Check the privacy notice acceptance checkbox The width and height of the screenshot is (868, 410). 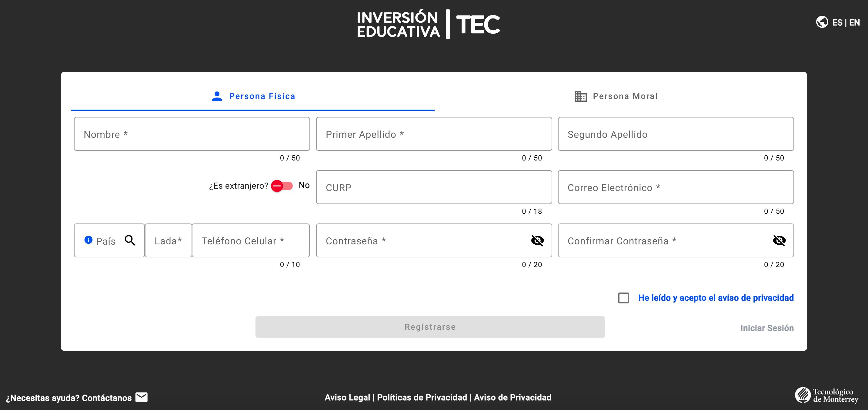click(623, 298)
